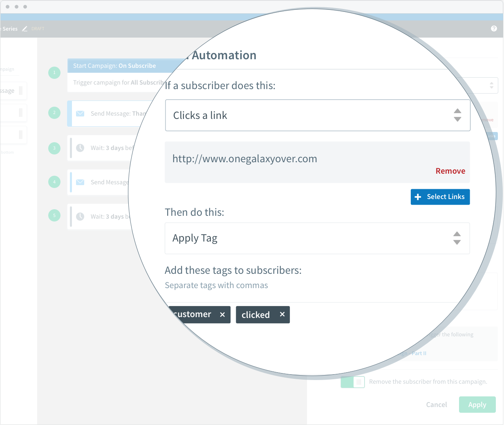Screen dimensions: 504x425
Task: Click the help question mark icon
Action: point(494,29)
